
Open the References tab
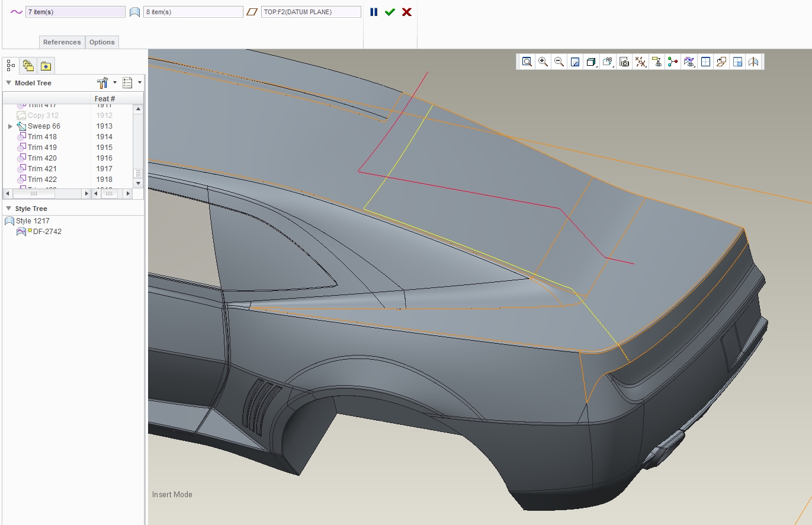pos(62,42)
